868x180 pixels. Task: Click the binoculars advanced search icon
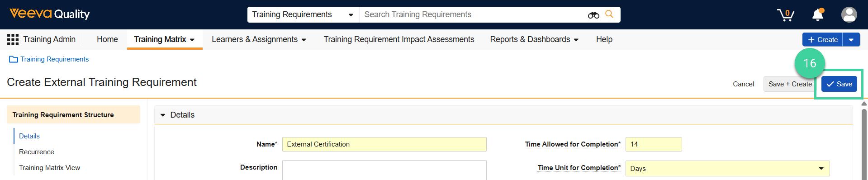pyautogui.click(x=593, y=15)
